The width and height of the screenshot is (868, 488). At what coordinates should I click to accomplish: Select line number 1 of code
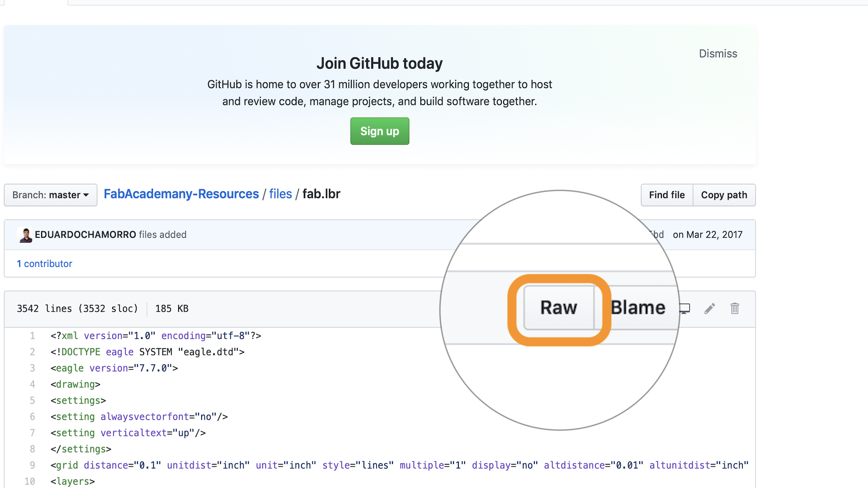pyautogui.click(x=32, y=336)
